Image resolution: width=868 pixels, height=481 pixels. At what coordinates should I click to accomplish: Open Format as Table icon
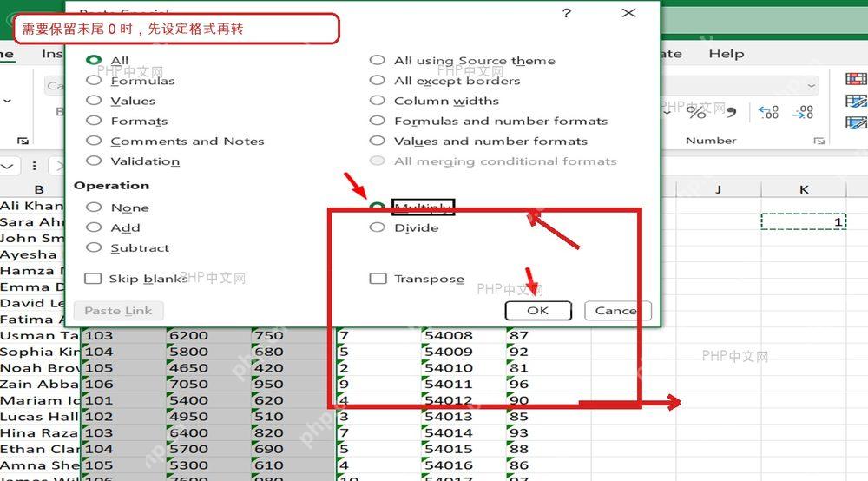pos(856,102)
